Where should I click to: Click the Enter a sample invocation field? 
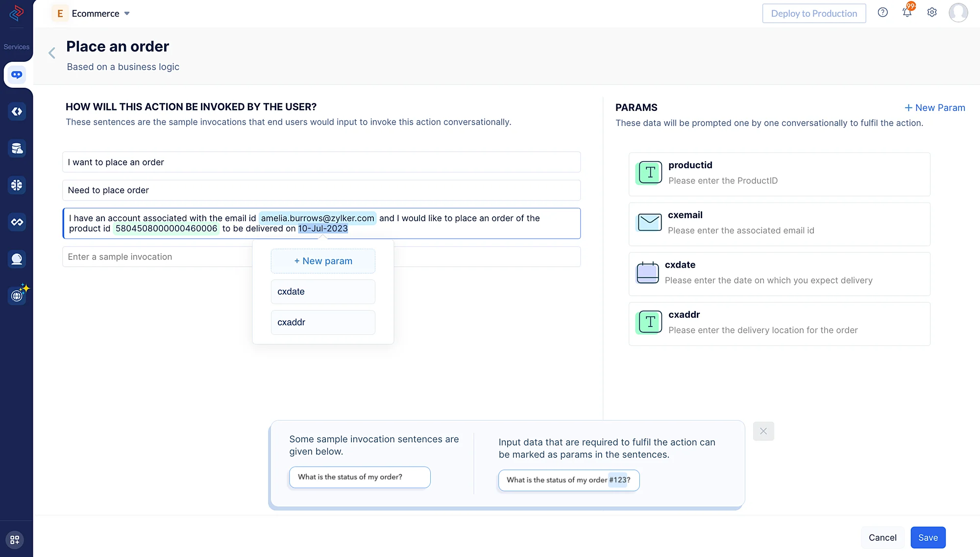[x=157, y=257]
